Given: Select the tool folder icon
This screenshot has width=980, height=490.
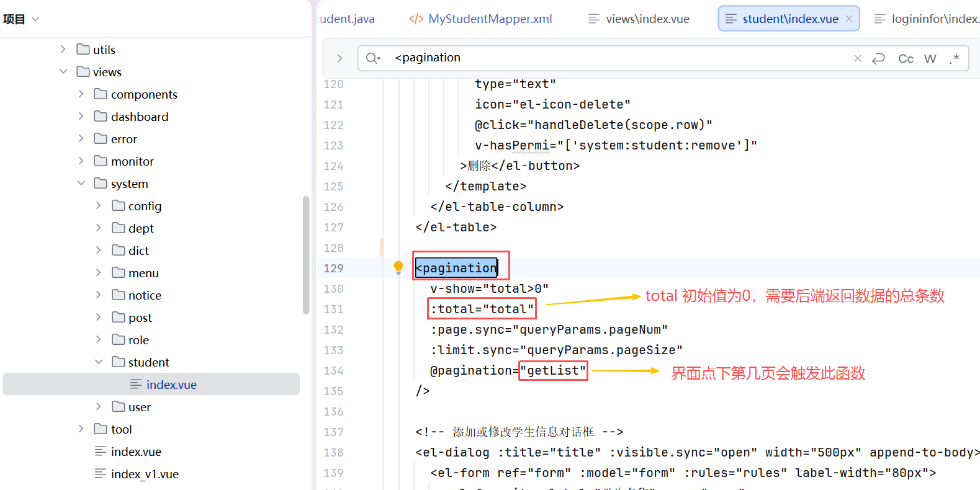Looking at the screenshot, I should pyautogui.click(x=101, y=429).
